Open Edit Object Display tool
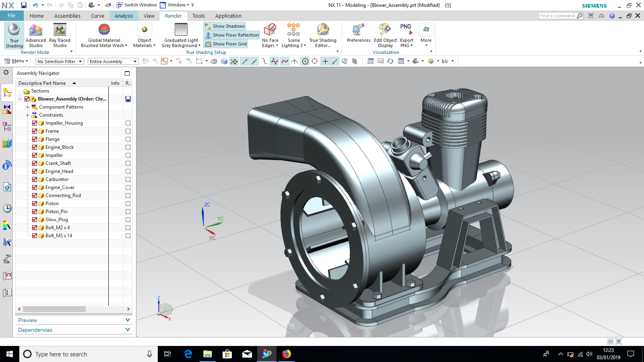The image size is (644, 362). click(x=385, y=35)
